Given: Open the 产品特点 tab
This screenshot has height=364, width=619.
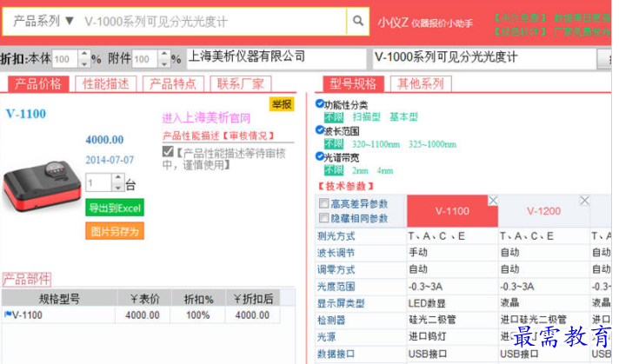Looking at the screenshot, I should coord(173,83).
